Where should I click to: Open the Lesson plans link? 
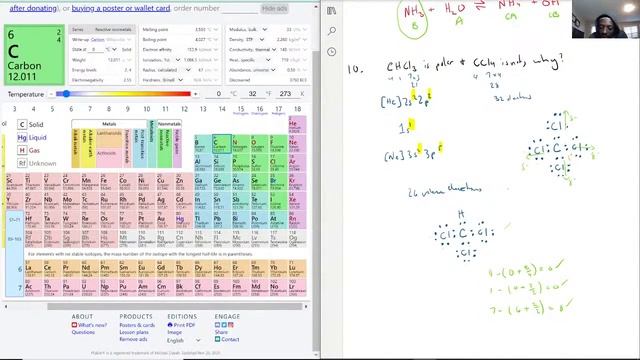click(134, 332)
